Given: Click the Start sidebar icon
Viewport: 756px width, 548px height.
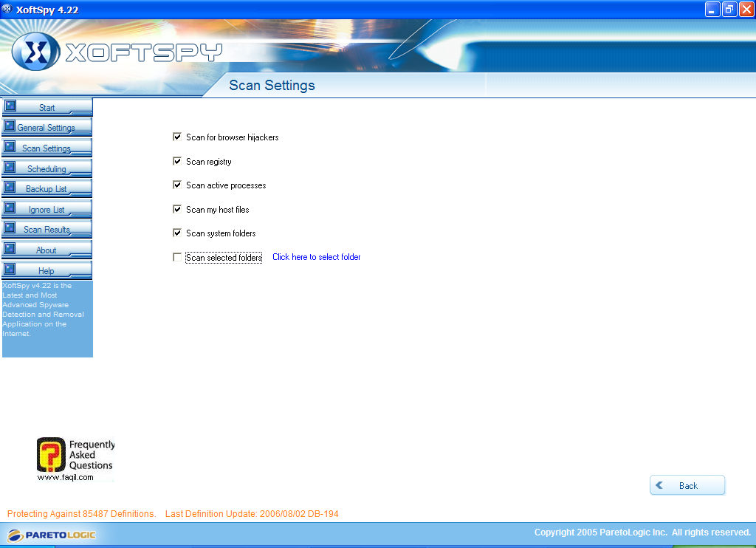Looking at the screenshot, I should click(x=9, y=105).
